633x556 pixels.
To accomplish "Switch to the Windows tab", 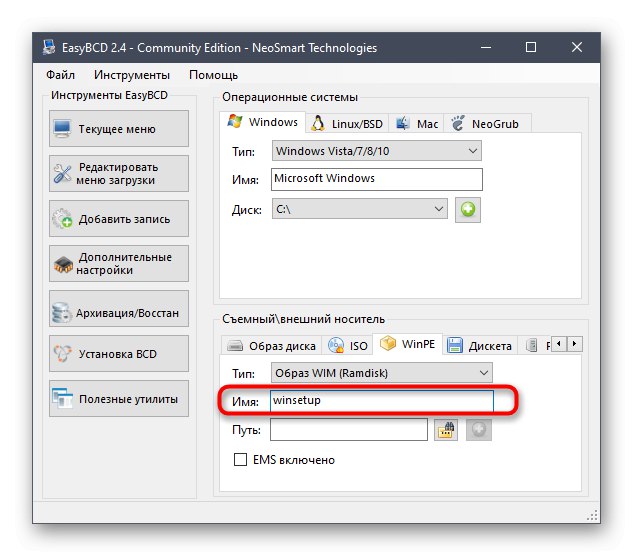I will [x=263, y=122].
